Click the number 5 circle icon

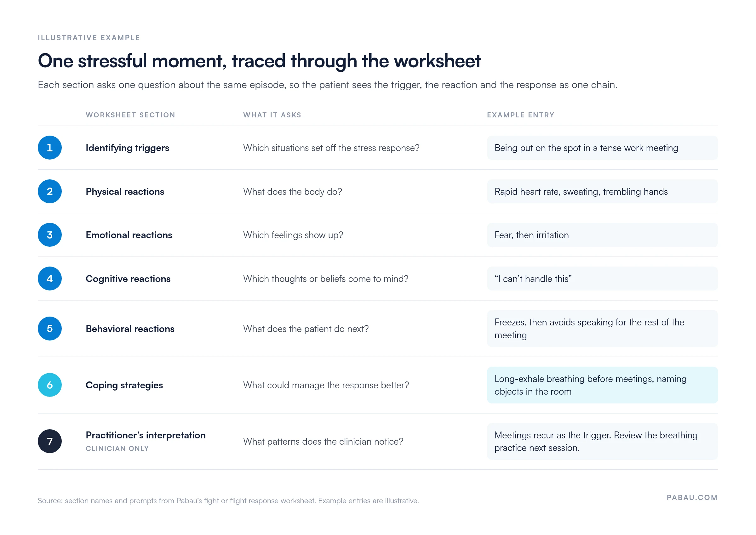click(50, 329)
